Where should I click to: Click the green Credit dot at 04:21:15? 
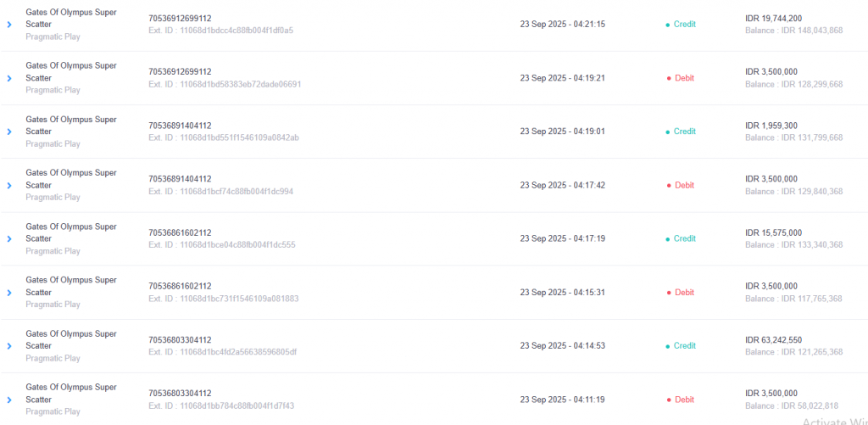click(x=668, y=25)
